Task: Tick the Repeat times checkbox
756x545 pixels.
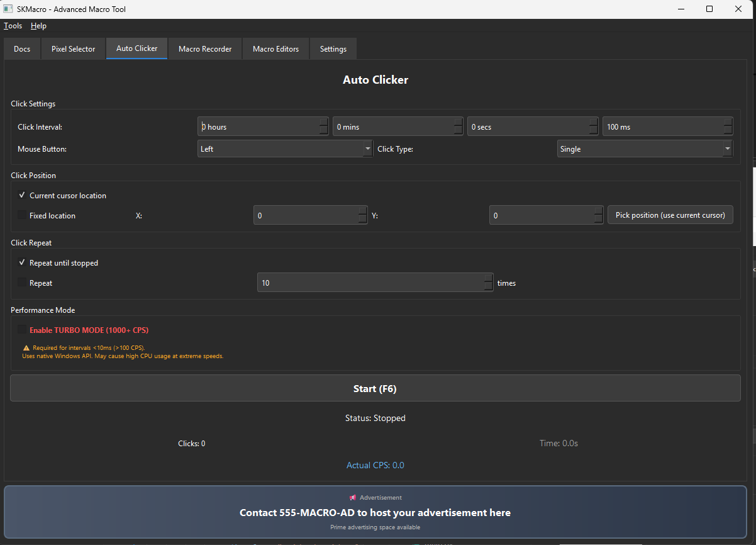Action: (22, 283)
